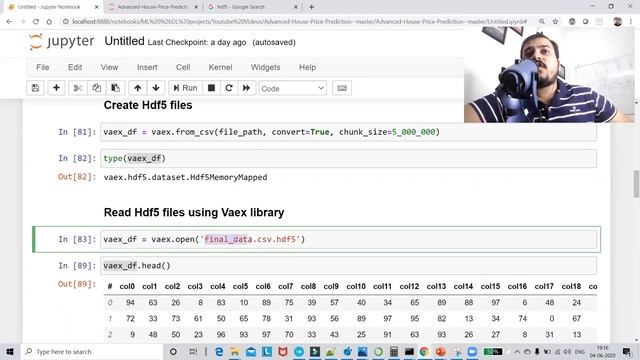Open PowerPoint from taskbar
This screenshot has width=640, height=360.
(440, 351)
